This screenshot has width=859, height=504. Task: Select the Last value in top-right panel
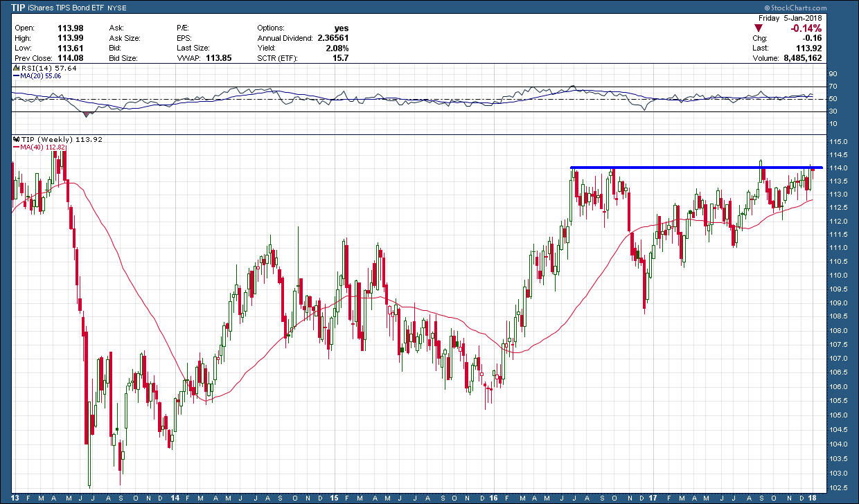click(809, 48)
